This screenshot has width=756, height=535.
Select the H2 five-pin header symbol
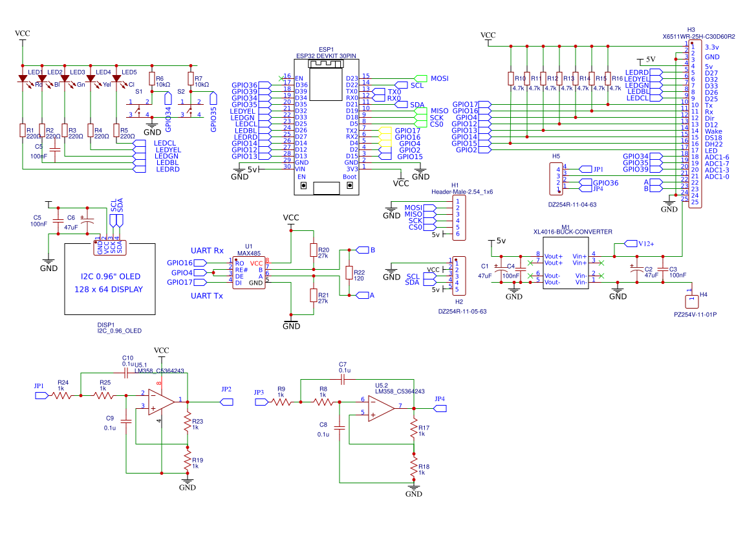point(458,276)
